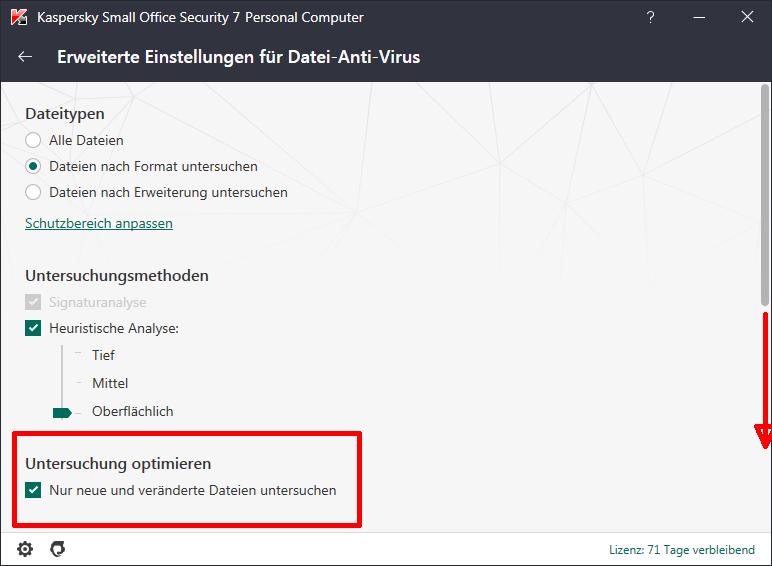This screenshot has height=566, width=772.
Task: Toggle the Heuristische Analyse checkbox
Action: 33,328
